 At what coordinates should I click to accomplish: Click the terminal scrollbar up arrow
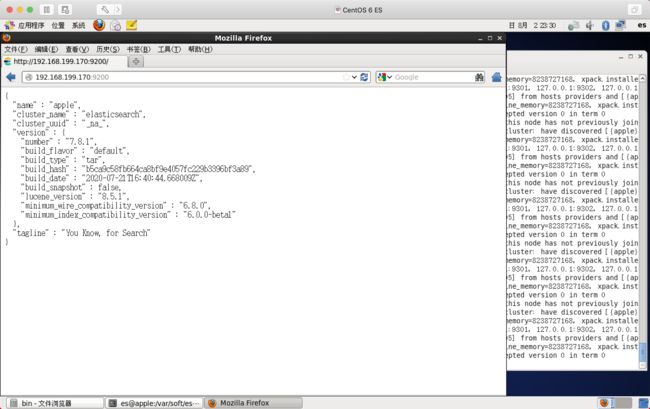coord(643,78)
